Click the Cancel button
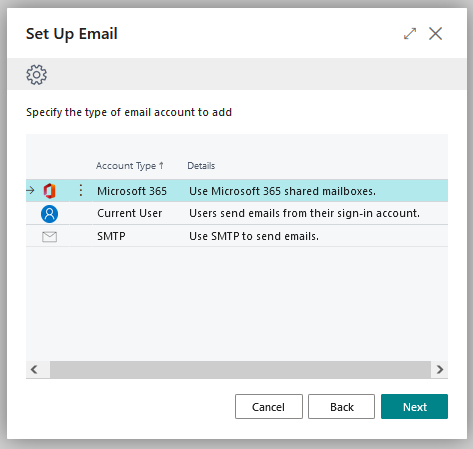The image size is (473, 449). click(x=269, y=407)
